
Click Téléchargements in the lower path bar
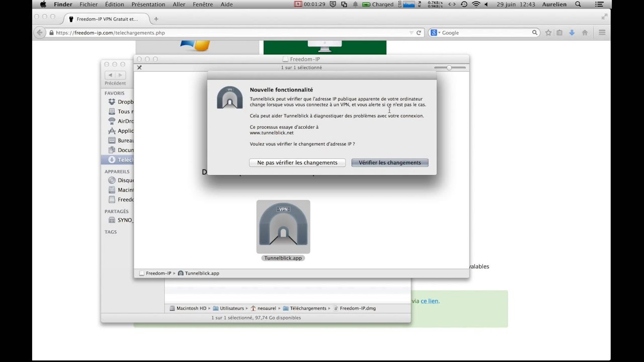pos(304,308)
